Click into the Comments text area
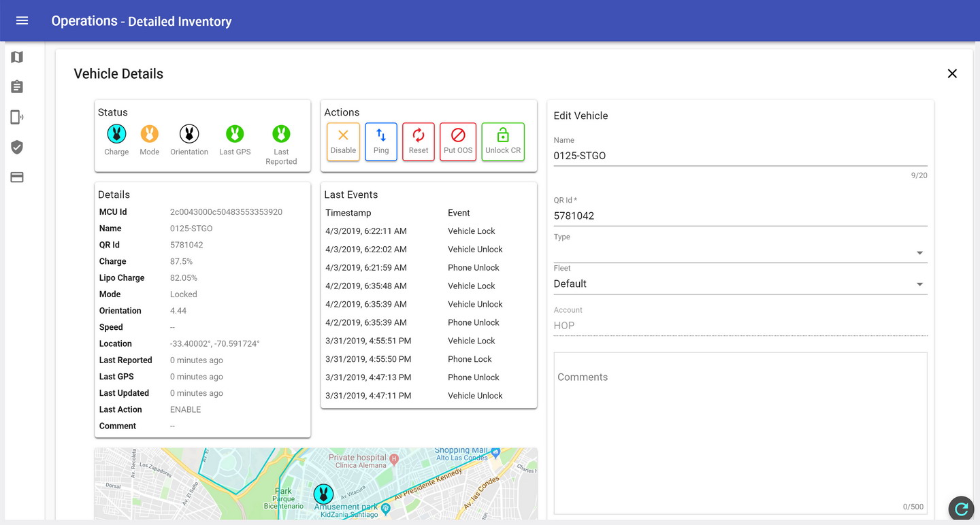 pyautogui.click(x=740, y=432)
